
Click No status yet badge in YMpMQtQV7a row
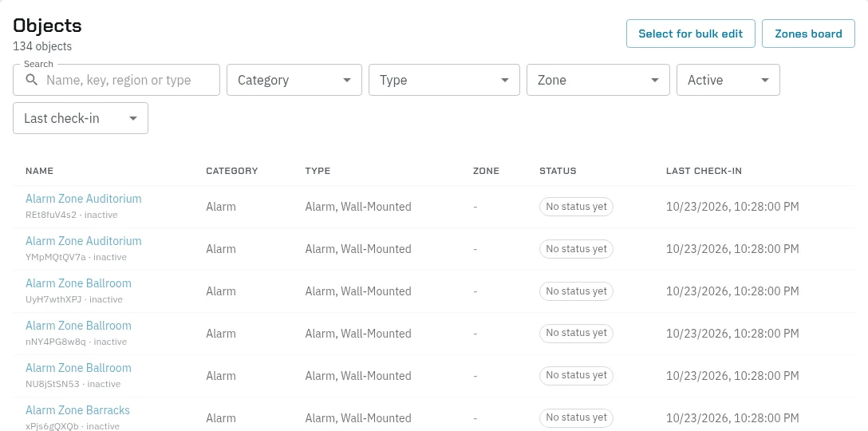click(576, 249)
